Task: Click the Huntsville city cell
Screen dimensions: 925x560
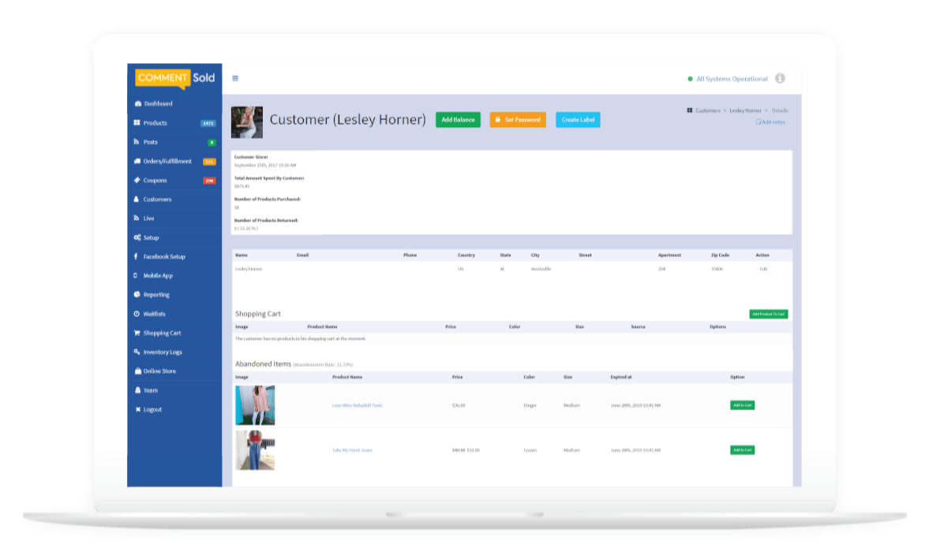Action: click(x=541, y=269)
